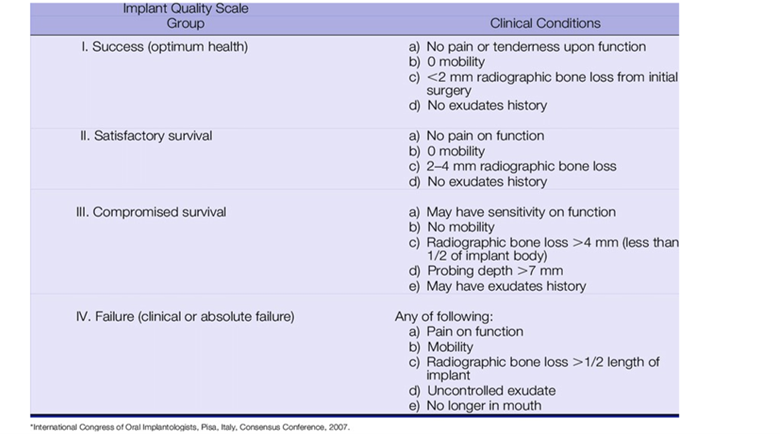Click 'Radiographic bone loss >1/2 length' text
This screenshot has height=434, width=780.
click(x=542, y=362)
